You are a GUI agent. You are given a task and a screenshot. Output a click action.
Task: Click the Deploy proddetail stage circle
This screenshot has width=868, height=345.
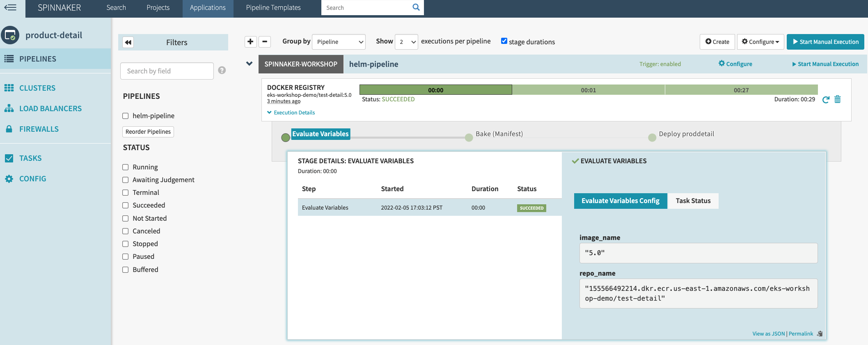(x=652, y=137)
